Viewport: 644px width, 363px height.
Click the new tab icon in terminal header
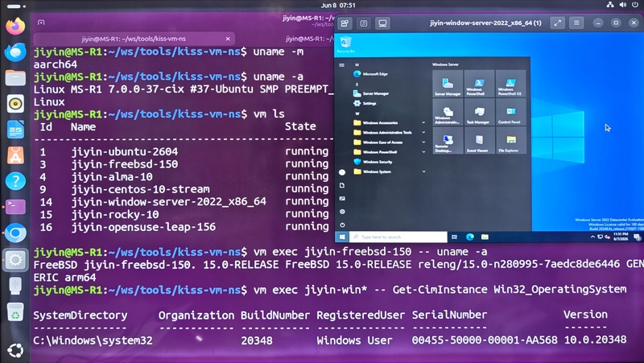[x=41, y=23]
